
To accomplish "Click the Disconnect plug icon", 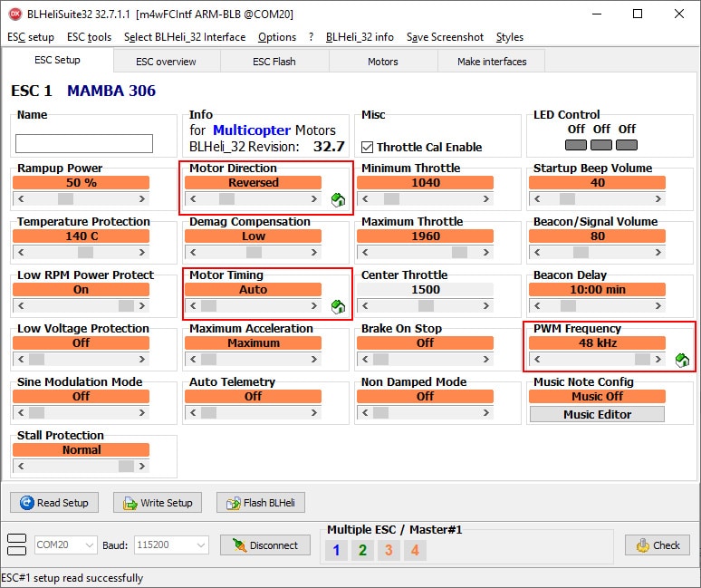I will coord(238,545).
